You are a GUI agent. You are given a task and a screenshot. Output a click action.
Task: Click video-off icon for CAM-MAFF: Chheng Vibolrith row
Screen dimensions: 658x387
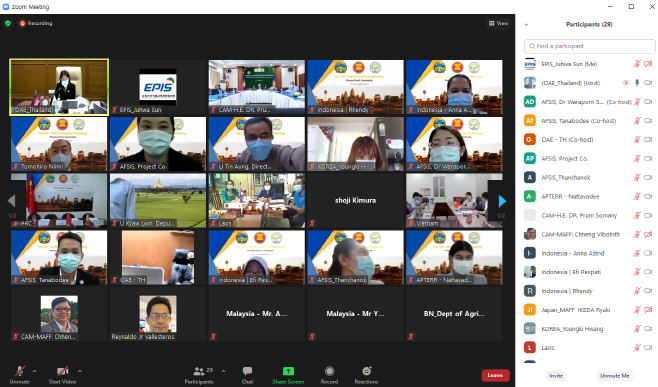pos(648,234)
